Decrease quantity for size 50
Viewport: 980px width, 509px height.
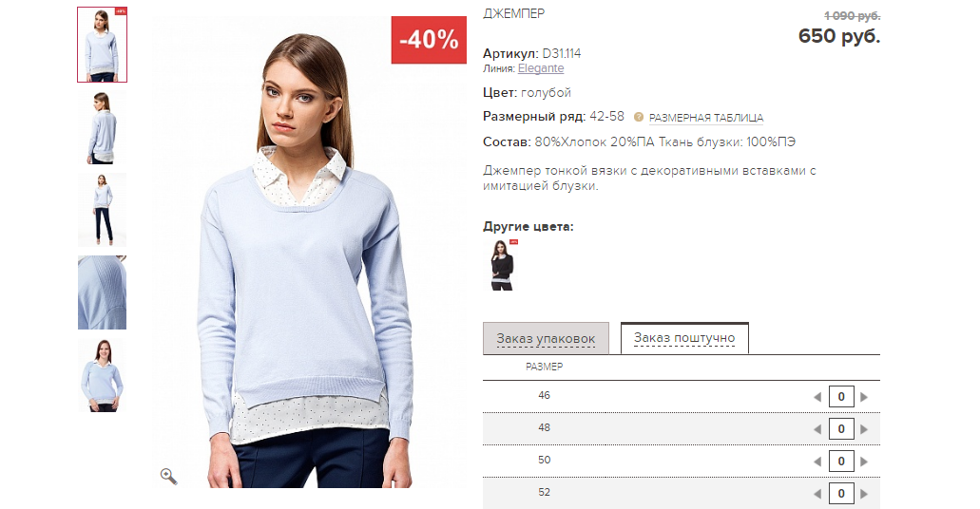point(817,462)
